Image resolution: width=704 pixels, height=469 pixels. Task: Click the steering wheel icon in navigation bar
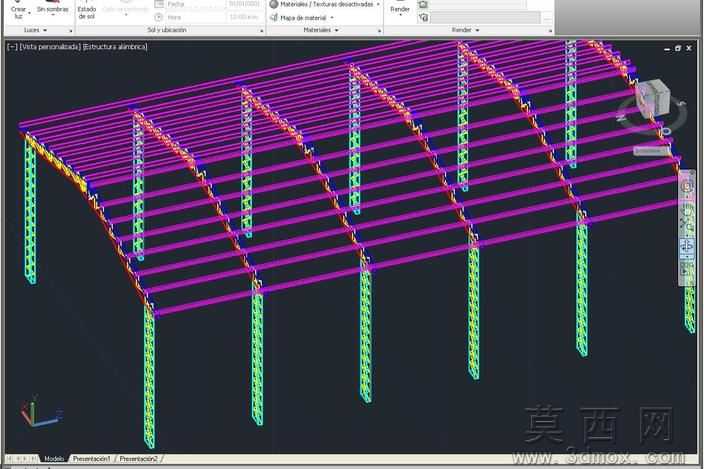[687, 186]
